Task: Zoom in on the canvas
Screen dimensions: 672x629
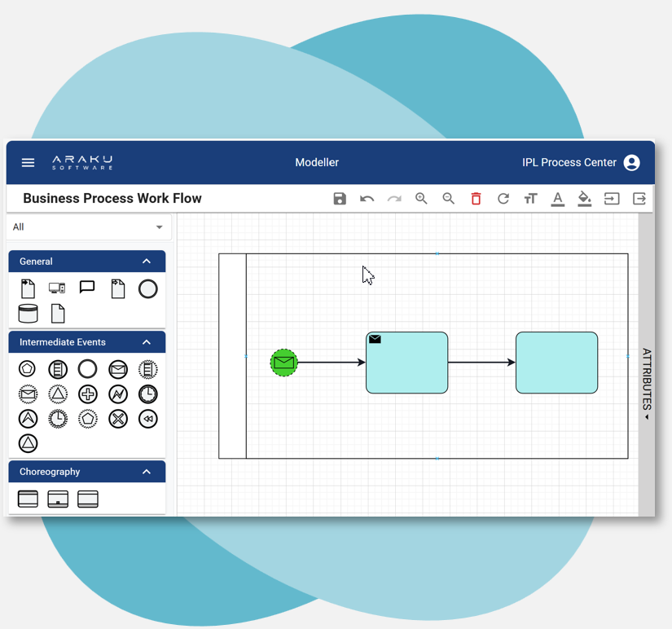Action: point(421,199)
